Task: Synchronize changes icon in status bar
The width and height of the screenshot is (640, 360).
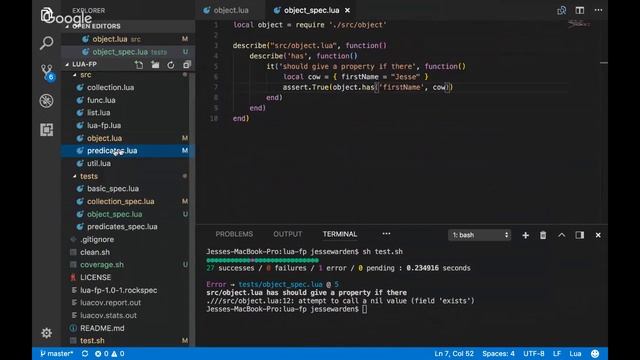Action: (85, 353)
